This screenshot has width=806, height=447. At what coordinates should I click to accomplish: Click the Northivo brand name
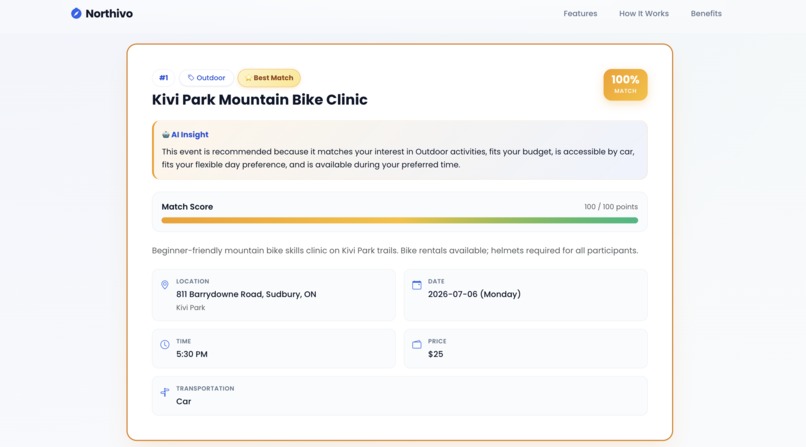pyautogui.click(x=109, y=13)
